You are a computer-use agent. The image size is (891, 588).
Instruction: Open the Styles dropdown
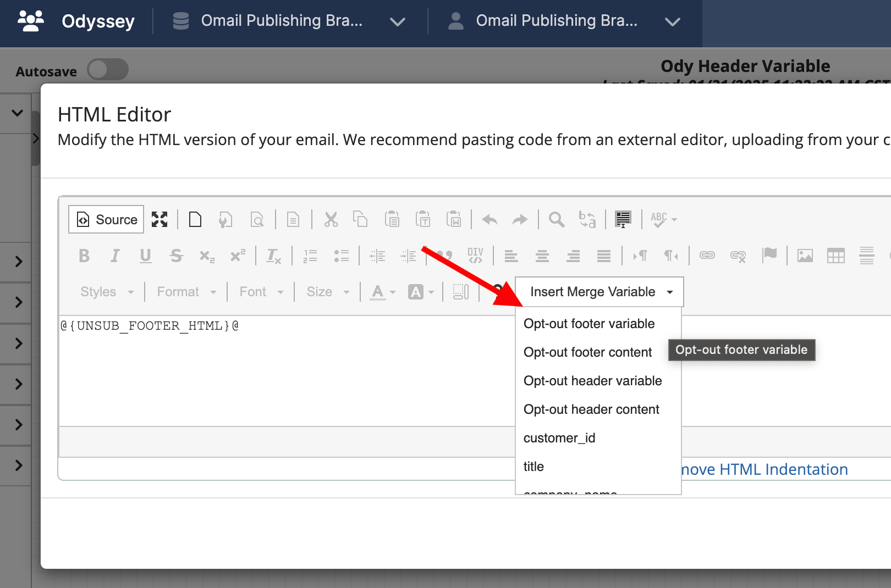click(x=107, y=292)
